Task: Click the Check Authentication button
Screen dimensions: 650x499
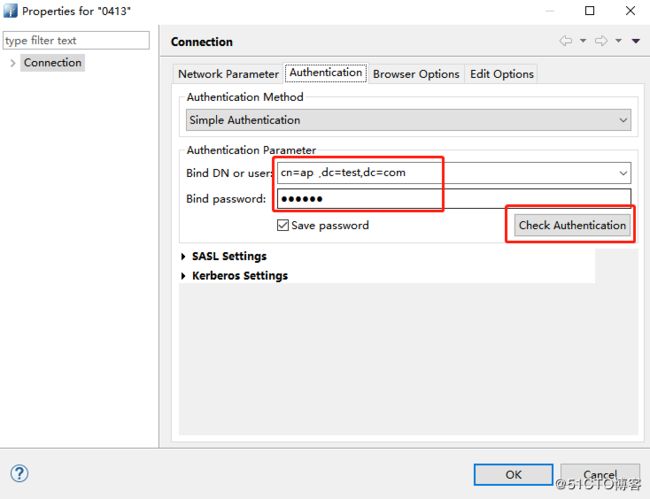Action: 572,225
